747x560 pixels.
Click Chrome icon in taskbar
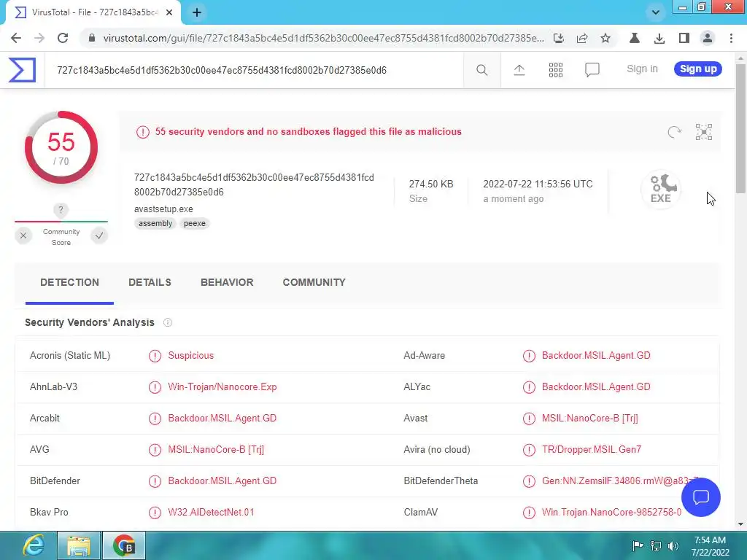(124, 545)
